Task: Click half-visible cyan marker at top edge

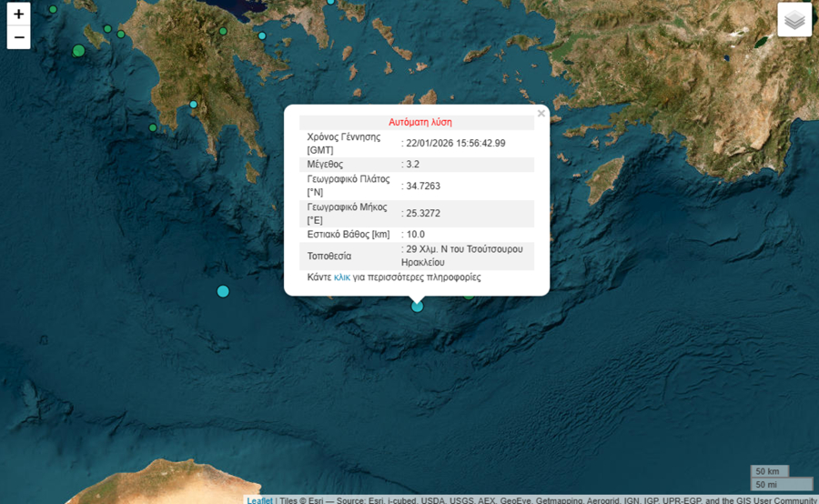Action: 331,3
